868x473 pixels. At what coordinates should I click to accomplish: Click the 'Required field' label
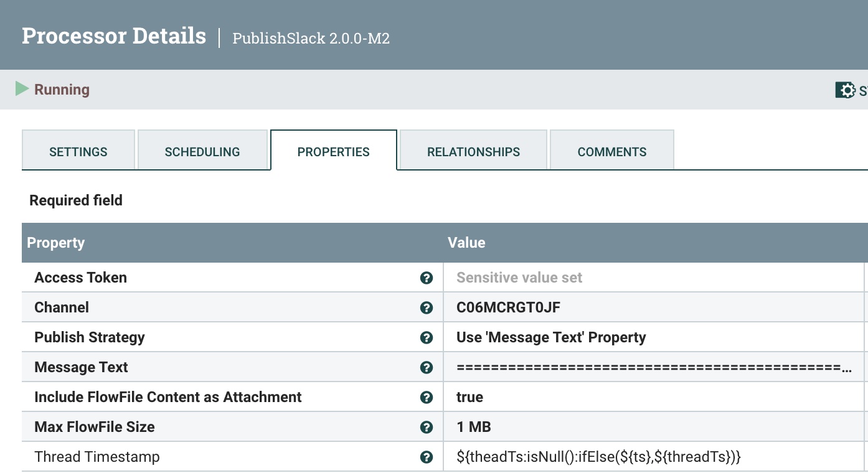click(76, 200)
